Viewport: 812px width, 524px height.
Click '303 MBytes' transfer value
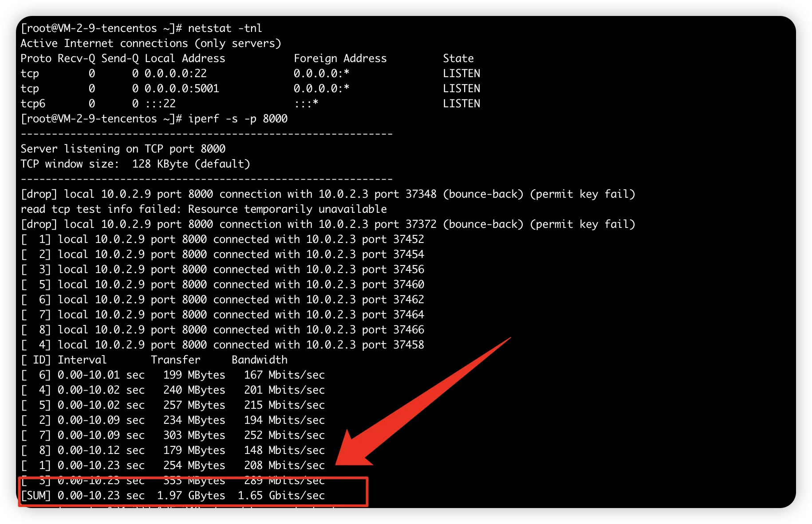[x=194, y=435]
